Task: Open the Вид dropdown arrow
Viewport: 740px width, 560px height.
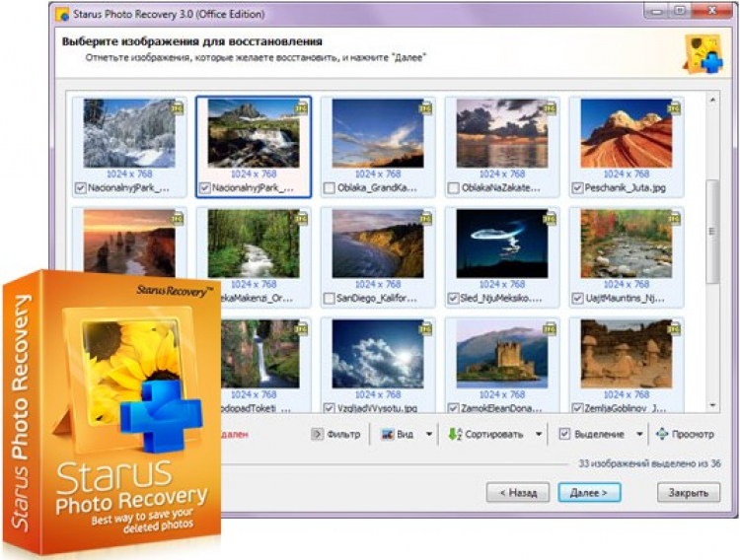Action: pos(429,434)
